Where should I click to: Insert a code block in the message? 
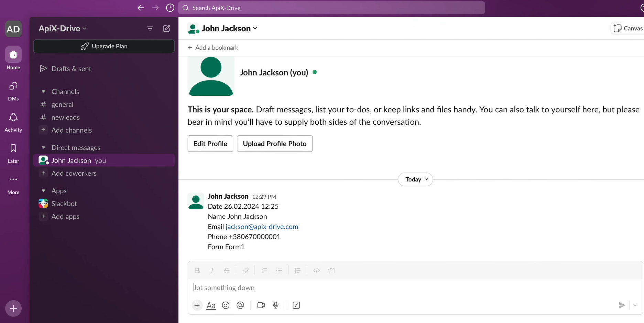point(331,270)
